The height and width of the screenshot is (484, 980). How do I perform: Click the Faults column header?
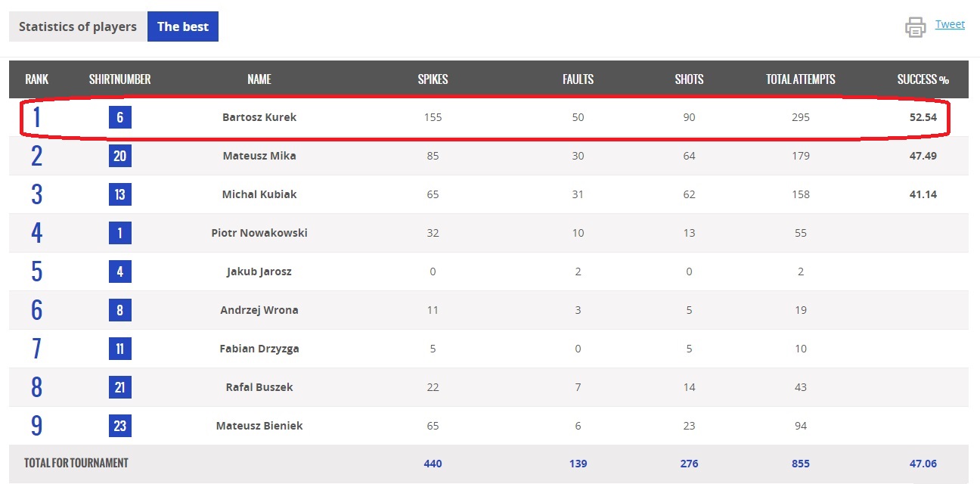pos(578,79)
